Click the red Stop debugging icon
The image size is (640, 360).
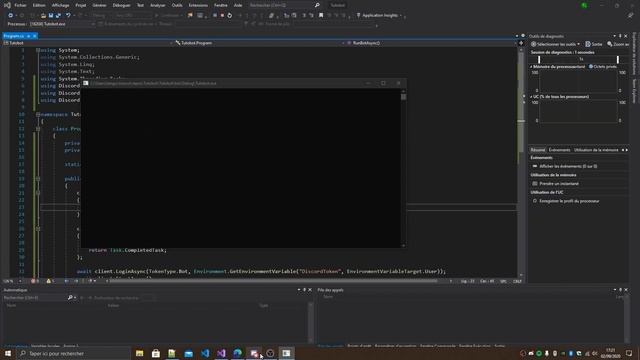[x=222, y=16]
